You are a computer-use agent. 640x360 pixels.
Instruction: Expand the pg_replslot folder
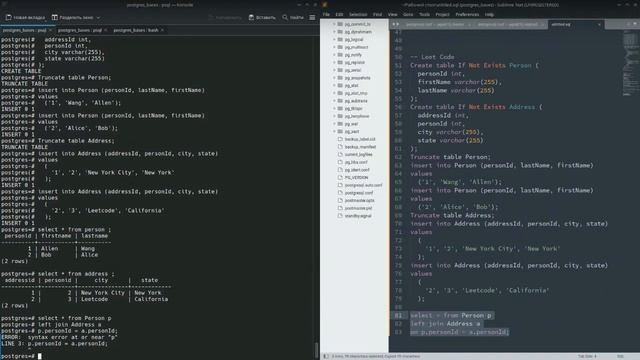(334, 62)
